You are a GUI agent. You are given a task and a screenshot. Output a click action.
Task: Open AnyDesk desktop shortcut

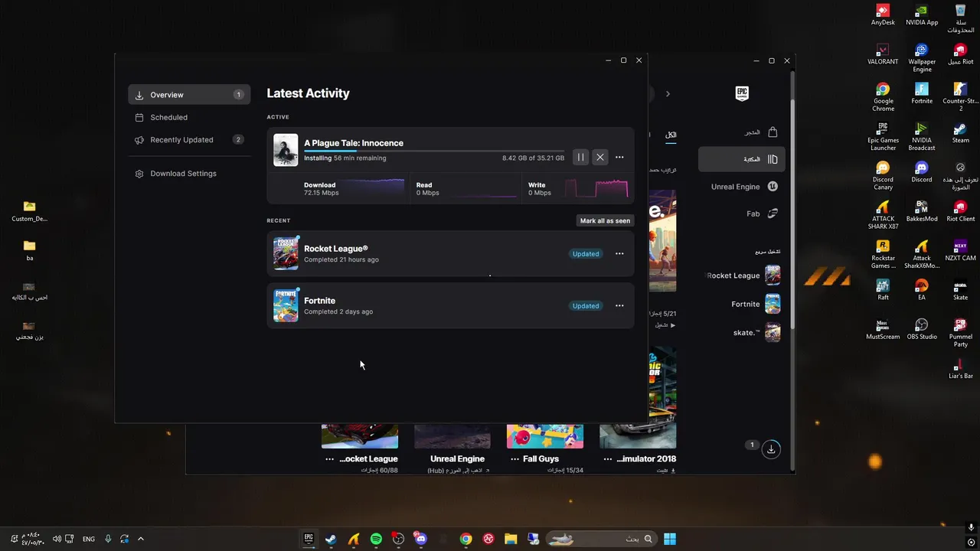[x=883, y=15]
